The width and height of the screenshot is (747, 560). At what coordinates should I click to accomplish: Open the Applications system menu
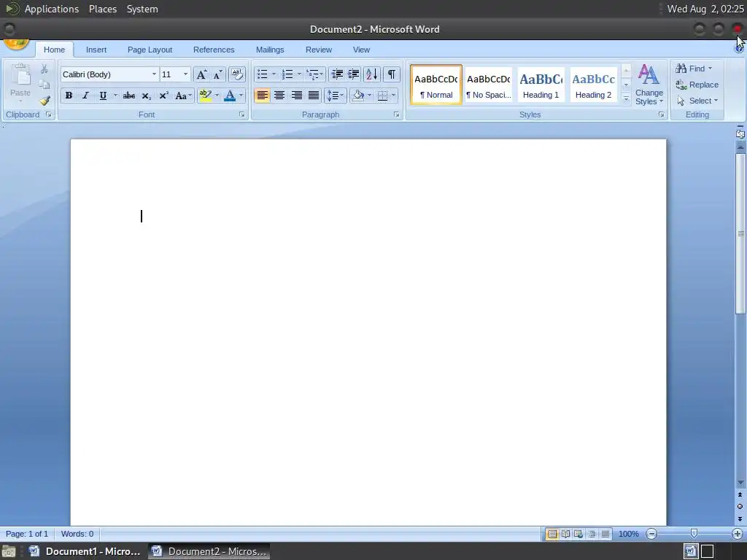[x=52, y=9]
